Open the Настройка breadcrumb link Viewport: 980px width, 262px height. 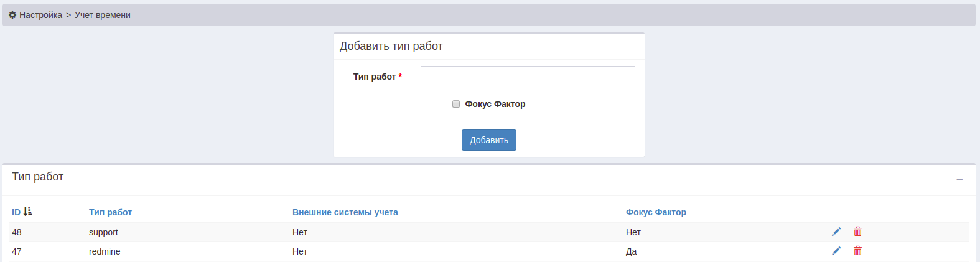point(40,15)
